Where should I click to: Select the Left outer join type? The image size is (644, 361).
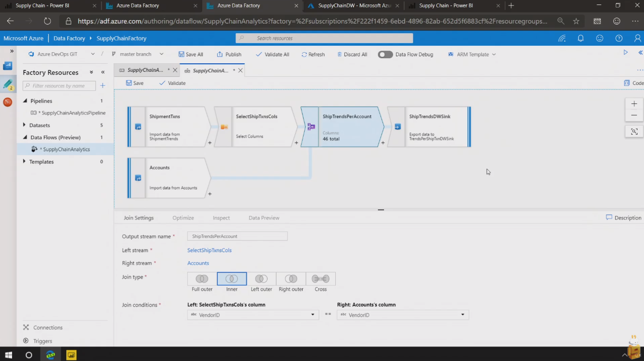tap(261, 279)
